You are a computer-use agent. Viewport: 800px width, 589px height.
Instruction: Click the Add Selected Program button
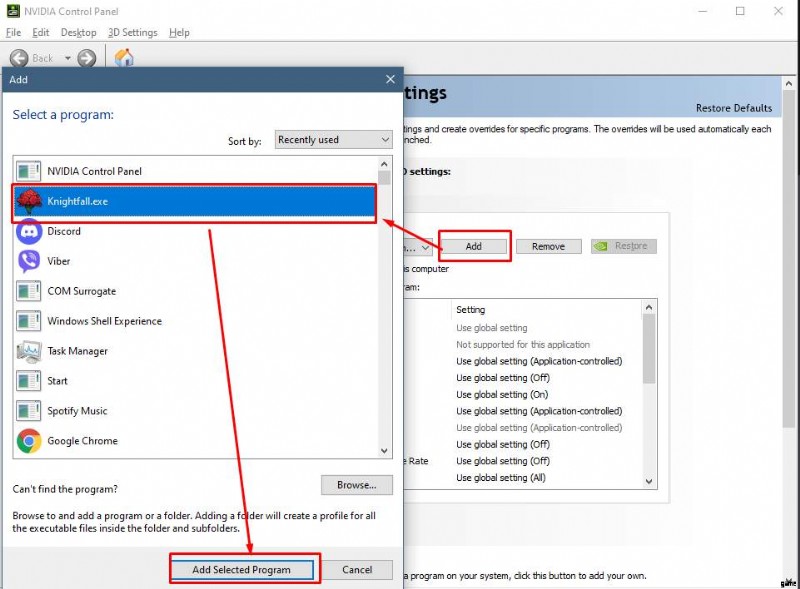tap(241, 570)
